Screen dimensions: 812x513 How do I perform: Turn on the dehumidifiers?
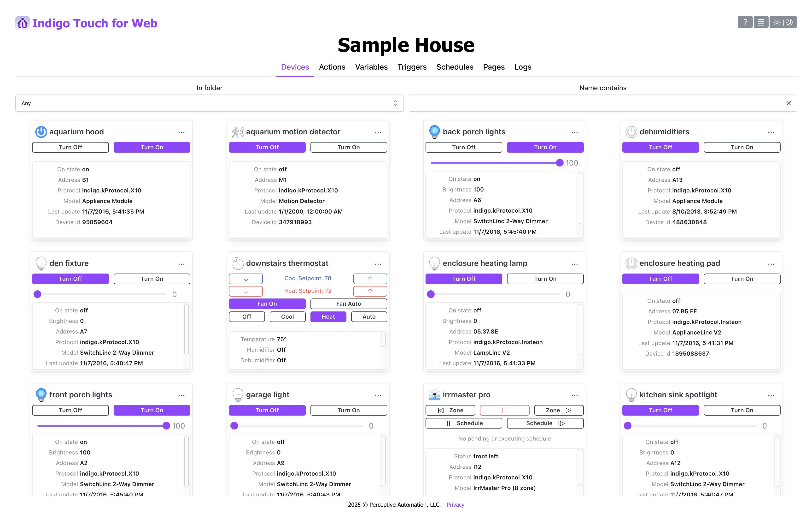pos(742,147)
